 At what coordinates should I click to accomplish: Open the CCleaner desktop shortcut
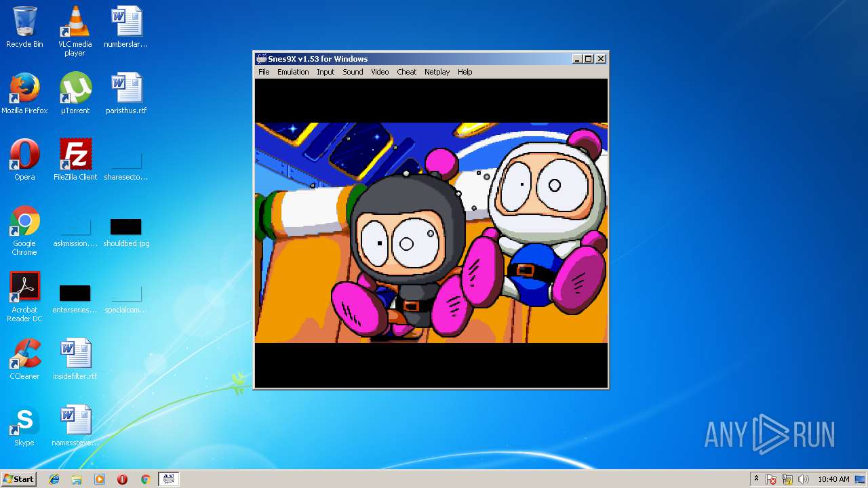click(x=24, y=359)
